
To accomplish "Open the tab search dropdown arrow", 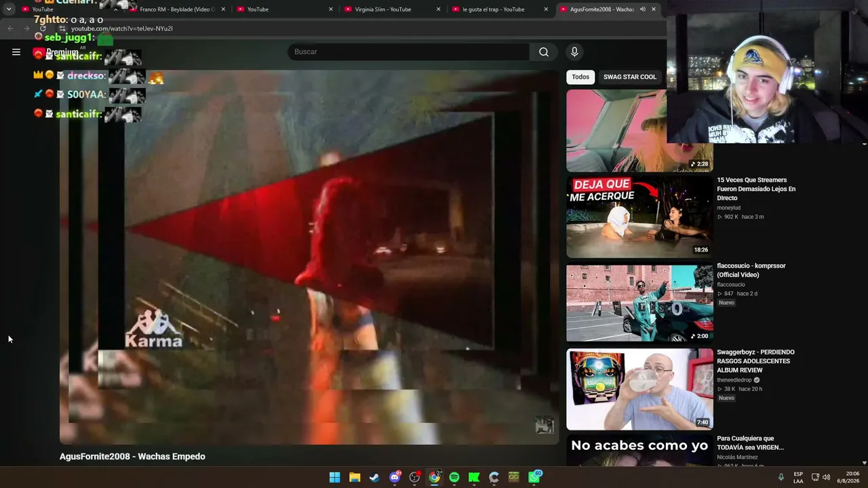I will 9,9.
